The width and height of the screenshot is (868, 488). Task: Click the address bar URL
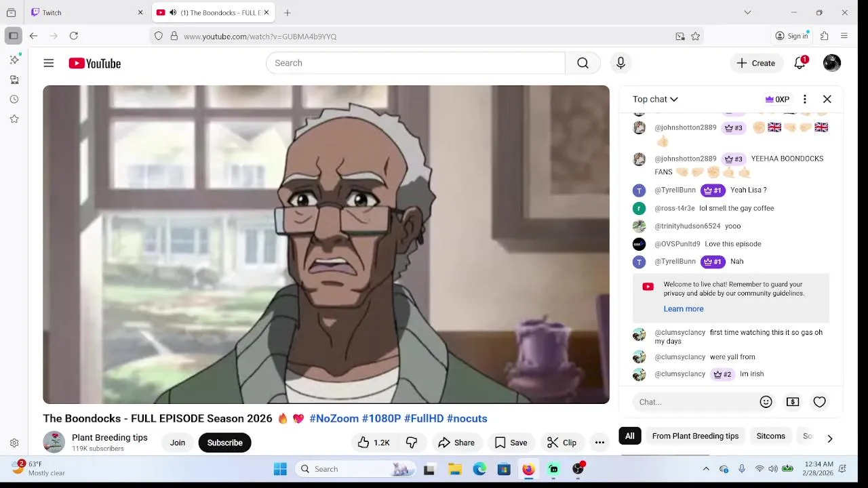coord(260,37)
